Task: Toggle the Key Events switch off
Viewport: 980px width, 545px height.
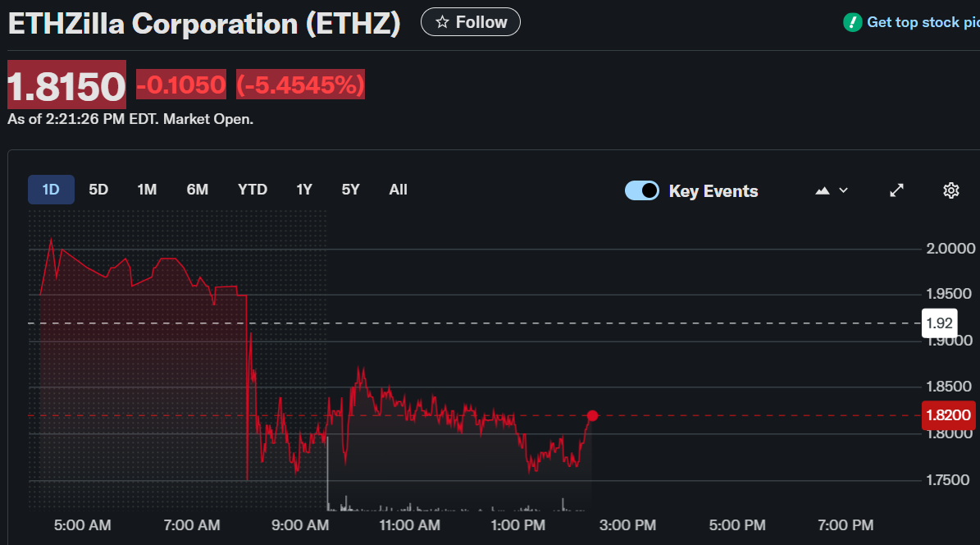Action: click(x=641, y=190)
